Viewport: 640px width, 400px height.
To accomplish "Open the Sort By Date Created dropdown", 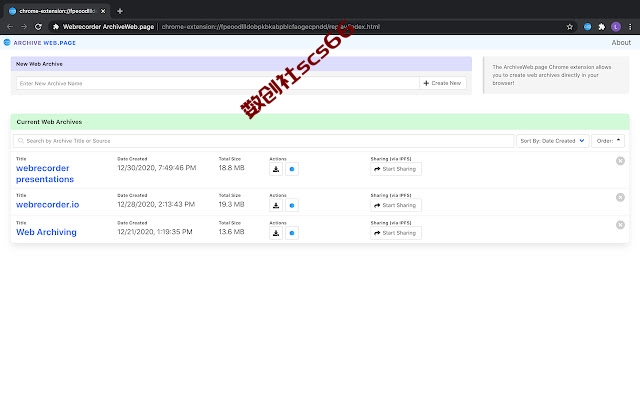I will 553,141.
